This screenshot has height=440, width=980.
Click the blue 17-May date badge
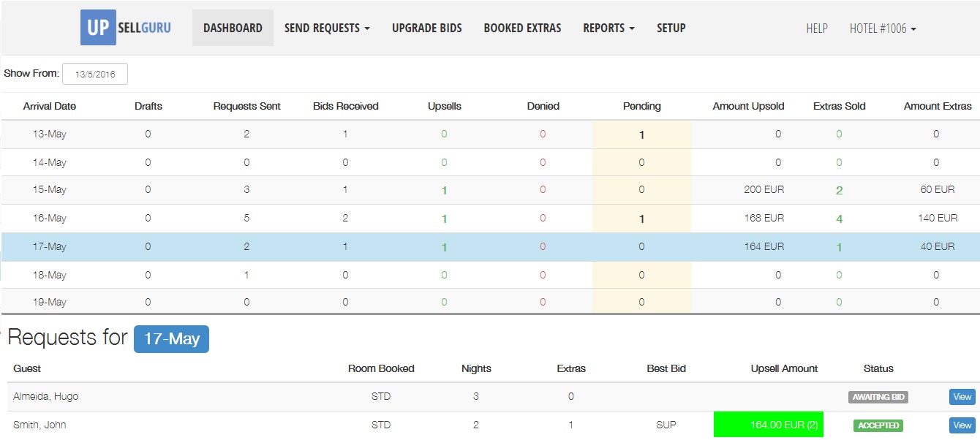tap(171, 339)
